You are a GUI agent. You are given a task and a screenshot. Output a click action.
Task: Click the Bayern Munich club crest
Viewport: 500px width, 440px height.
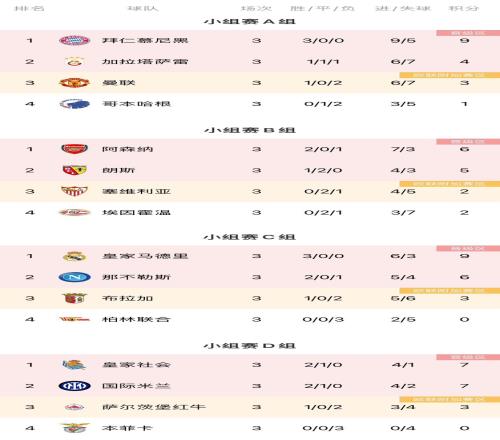click(74, 41)
